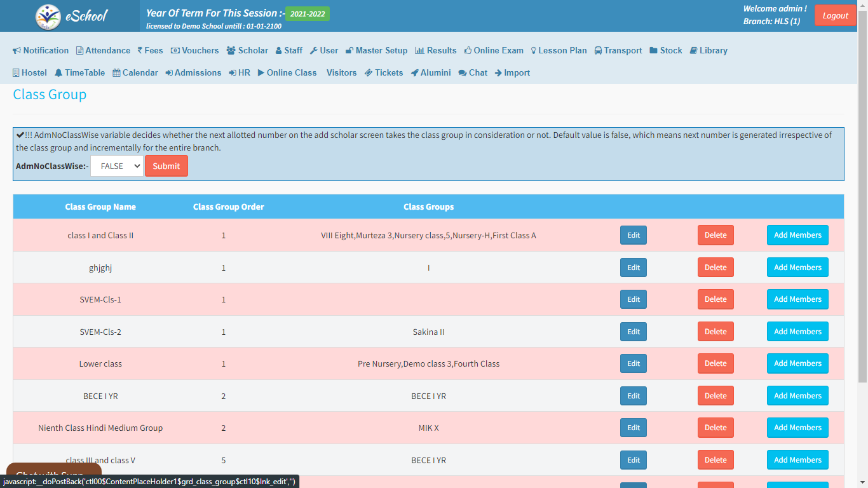Click the TimeTable bell icon

tap(58, 73)
